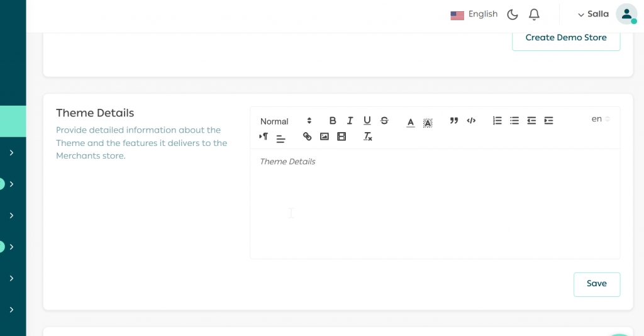Viewport: 644px width, 336px height.
Task: Insert a code block
Action: pos(471,121)
